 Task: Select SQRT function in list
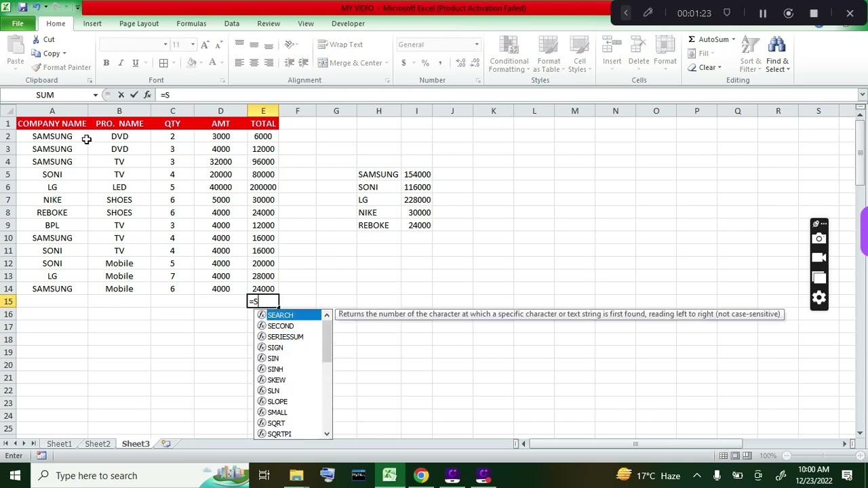pyautogui.click(x=288, y=423)
